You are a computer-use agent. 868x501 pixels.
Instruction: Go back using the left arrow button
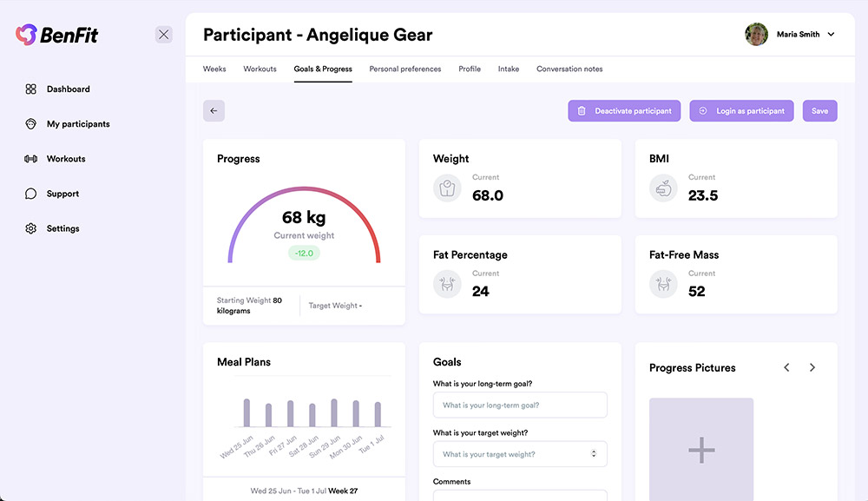coord(214,111)
